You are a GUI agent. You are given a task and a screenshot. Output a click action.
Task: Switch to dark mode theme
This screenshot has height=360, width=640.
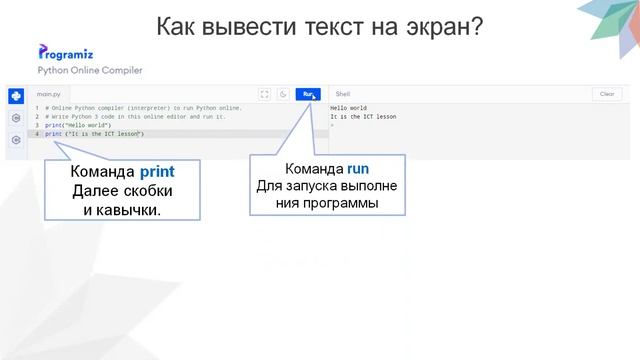283,94
